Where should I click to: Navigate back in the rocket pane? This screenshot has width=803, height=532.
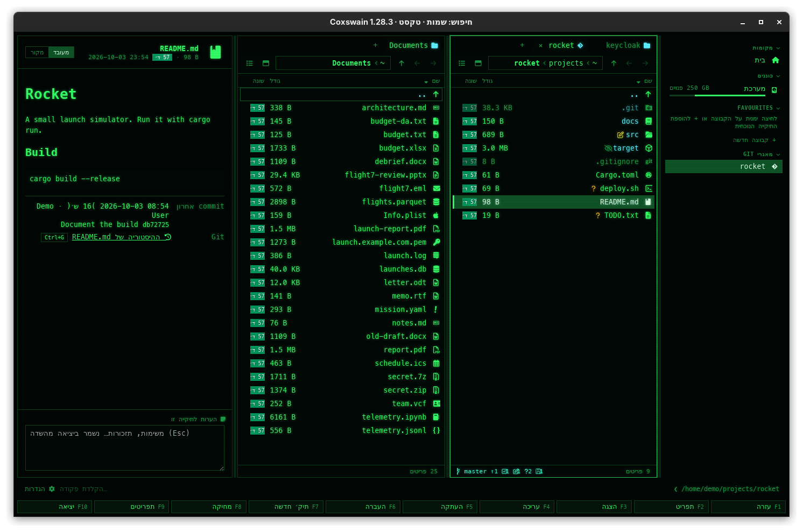click(629, 63)
